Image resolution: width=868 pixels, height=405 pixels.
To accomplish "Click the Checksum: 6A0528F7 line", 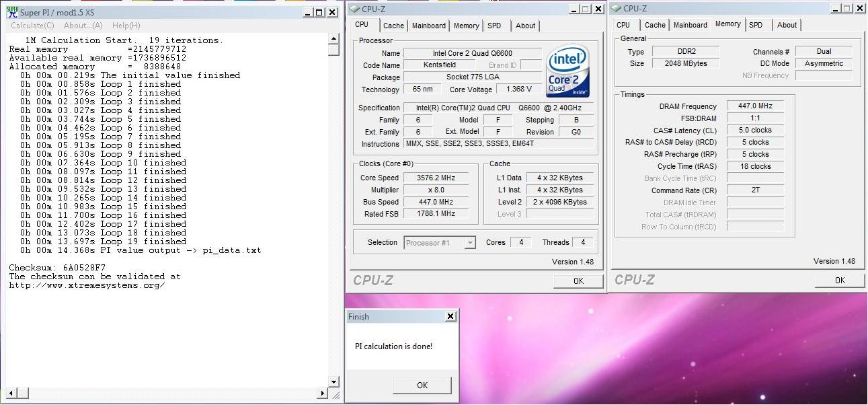I will [x=57, y=268].
